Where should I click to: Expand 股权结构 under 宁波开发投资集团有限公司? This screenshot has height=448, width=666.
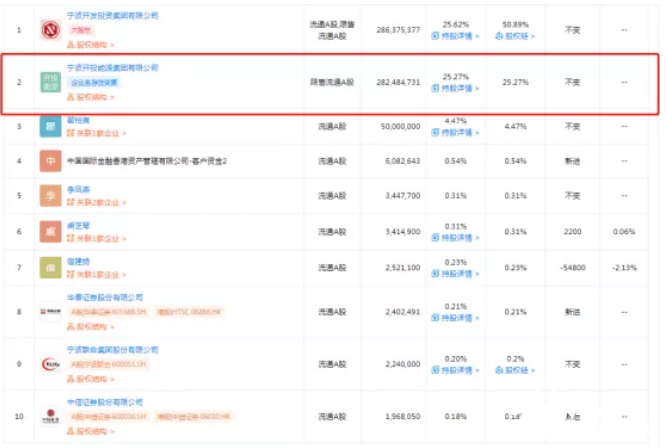[x=90, y=45]
